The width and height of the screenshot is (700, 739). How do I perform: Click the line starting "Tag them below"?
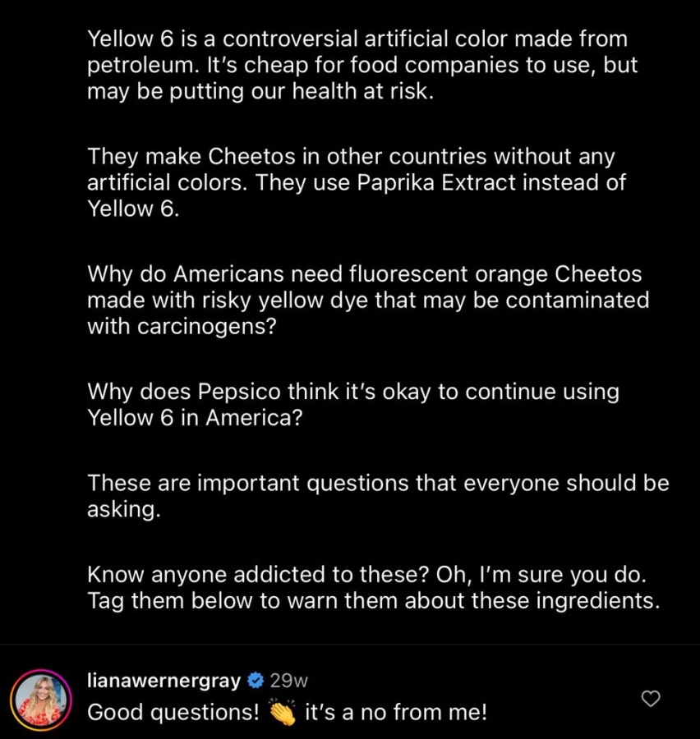(373, 600)
